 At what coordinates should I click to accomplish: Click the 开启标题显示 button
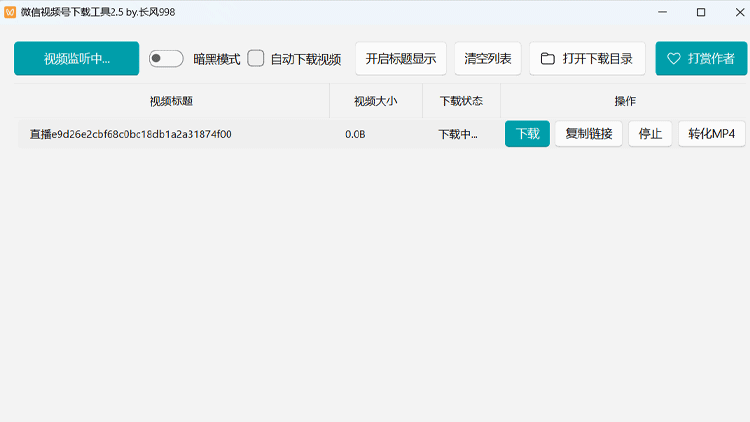click(400, 59)
